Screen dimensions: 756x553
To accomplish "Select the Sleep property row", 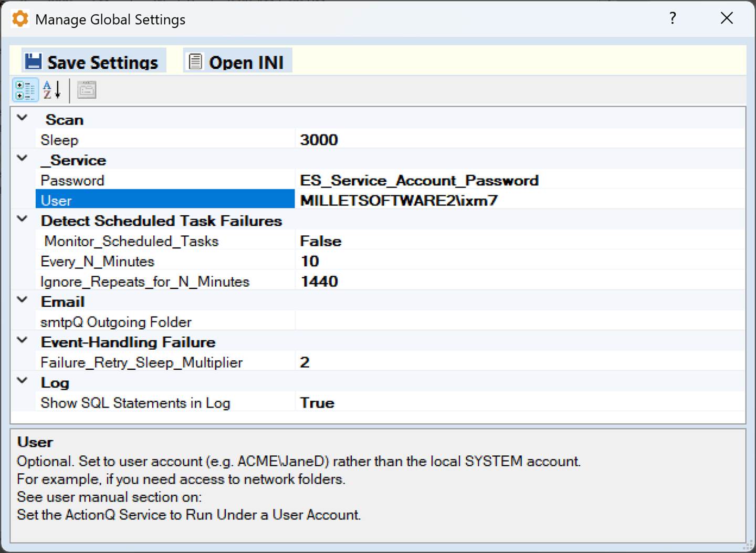I will click(390, 140).
